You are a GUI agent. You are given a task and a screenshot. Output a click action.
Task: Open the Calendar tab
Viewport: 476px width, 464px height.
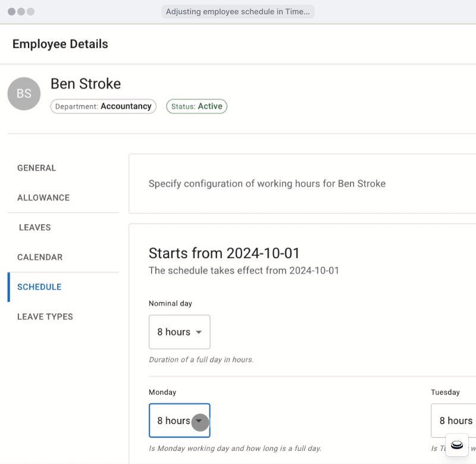coord(40,257)
